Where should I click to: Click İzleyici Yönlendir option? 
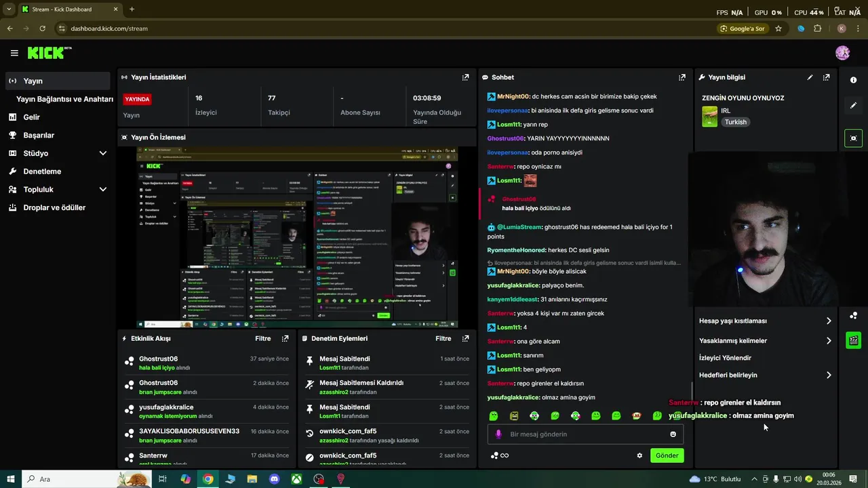coord(725,358)
